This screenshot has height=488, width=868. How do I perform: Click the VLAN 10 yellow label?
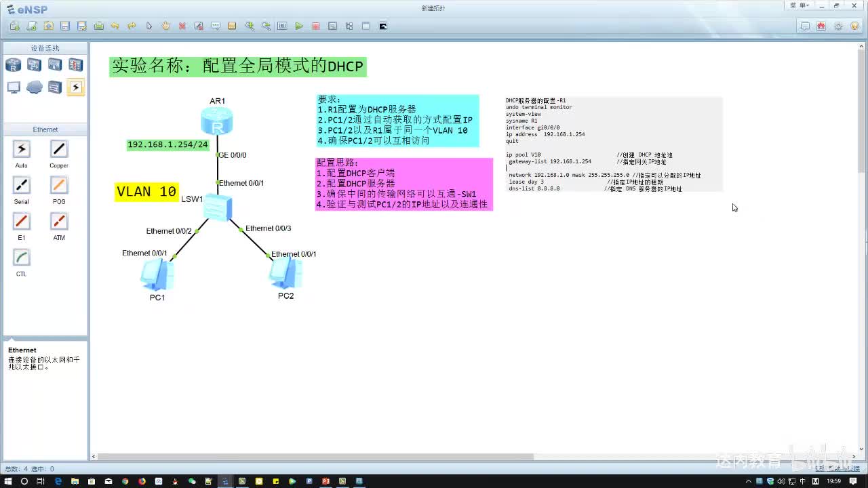pos(146,192)
